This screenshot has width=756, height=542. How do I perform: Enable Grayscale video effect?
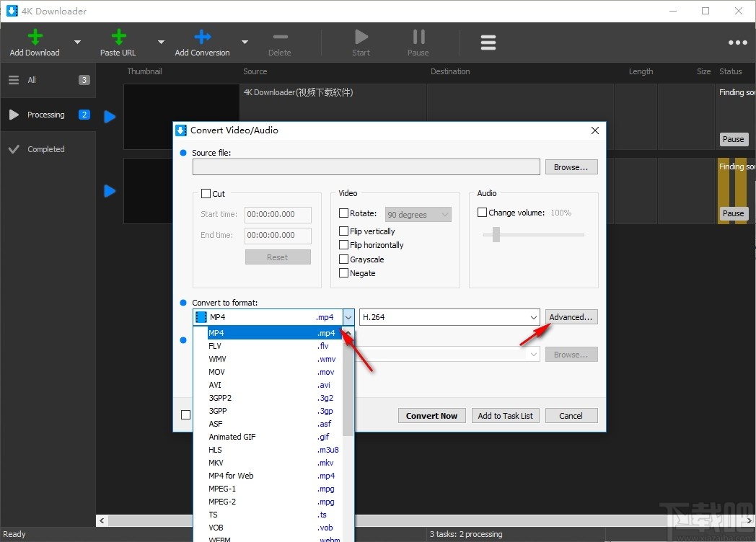coord(344,258)
